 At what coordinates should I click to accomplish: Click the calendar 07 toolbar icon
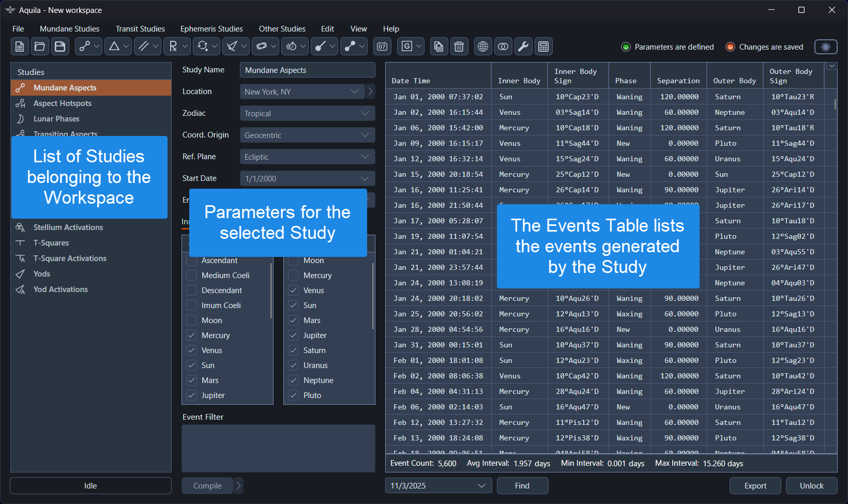coord(382,47)
